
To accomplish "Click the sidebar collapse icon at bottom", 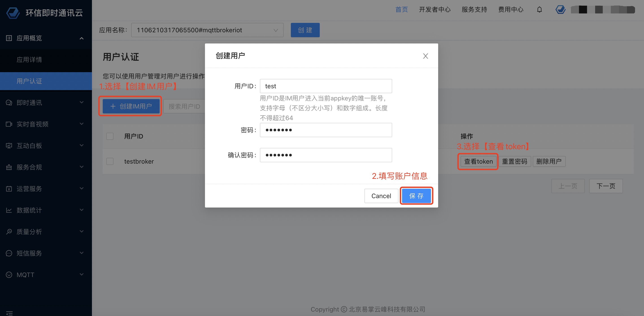I will (x=9, y=313).
